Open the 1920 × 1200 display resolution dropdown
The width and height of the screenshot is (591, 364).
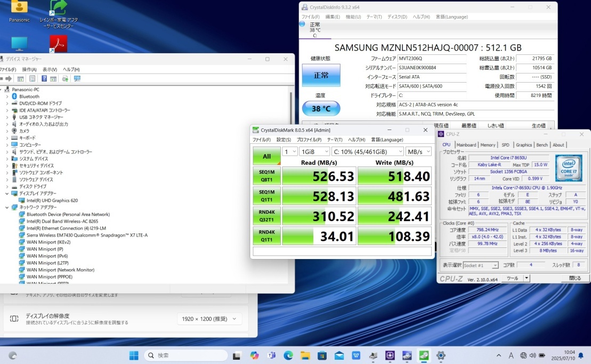point(209,319)
